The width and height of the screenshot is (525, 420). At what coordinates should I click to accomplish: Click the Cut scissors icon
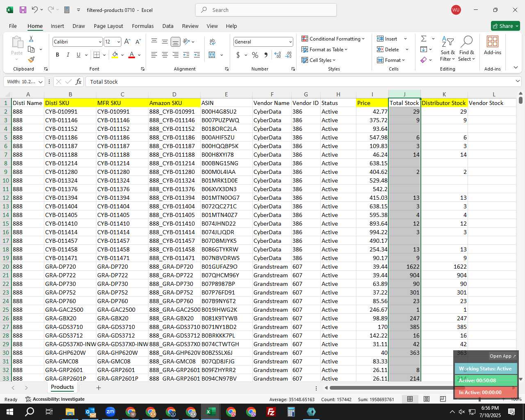[31, 39]
